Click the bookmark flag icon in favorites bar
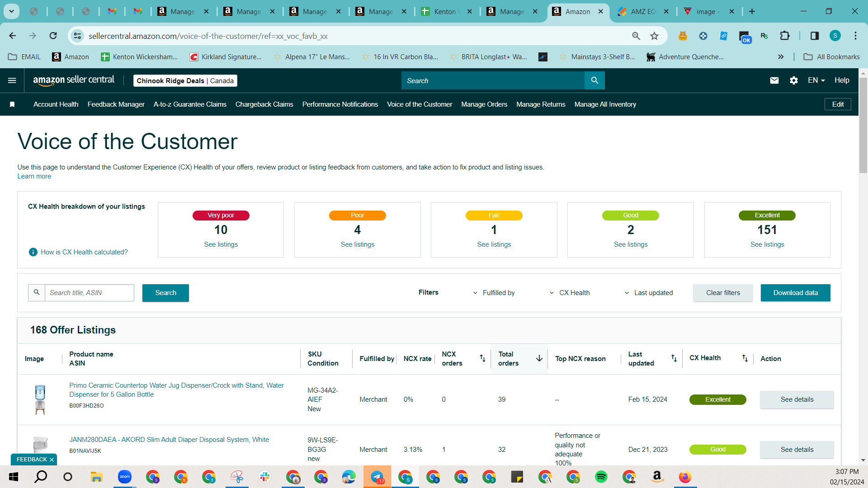This screenshot has width=868, height=488. tap(12, 104)
